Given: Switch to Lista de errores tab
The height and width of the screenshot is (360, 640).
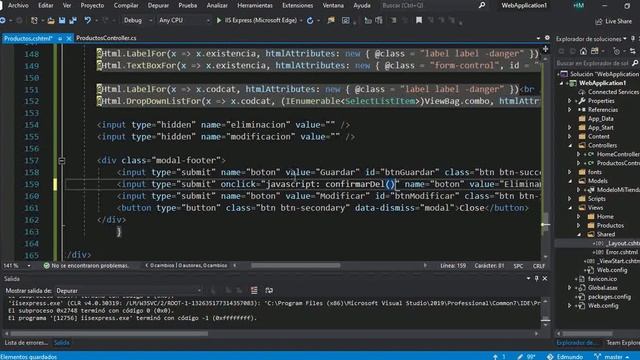Looking at the screenshot, I should pyautogui.click(x=26, y=343).
